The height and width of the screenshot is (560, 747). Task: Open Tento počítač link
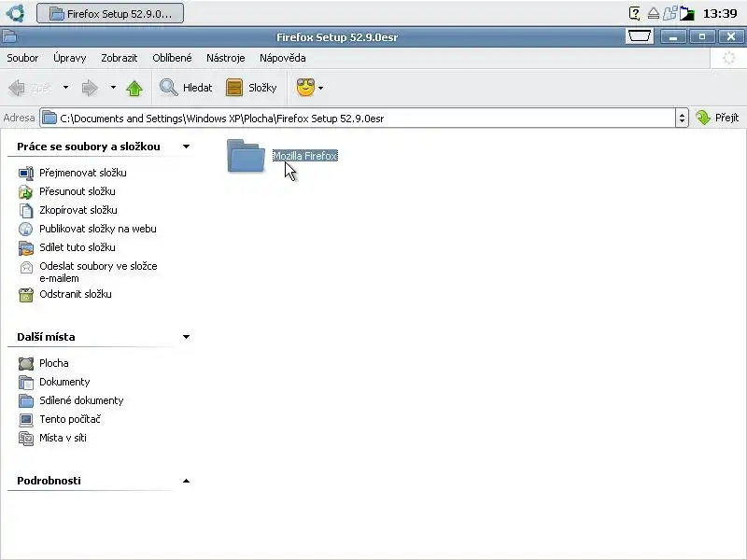click(x=70, y=419)
